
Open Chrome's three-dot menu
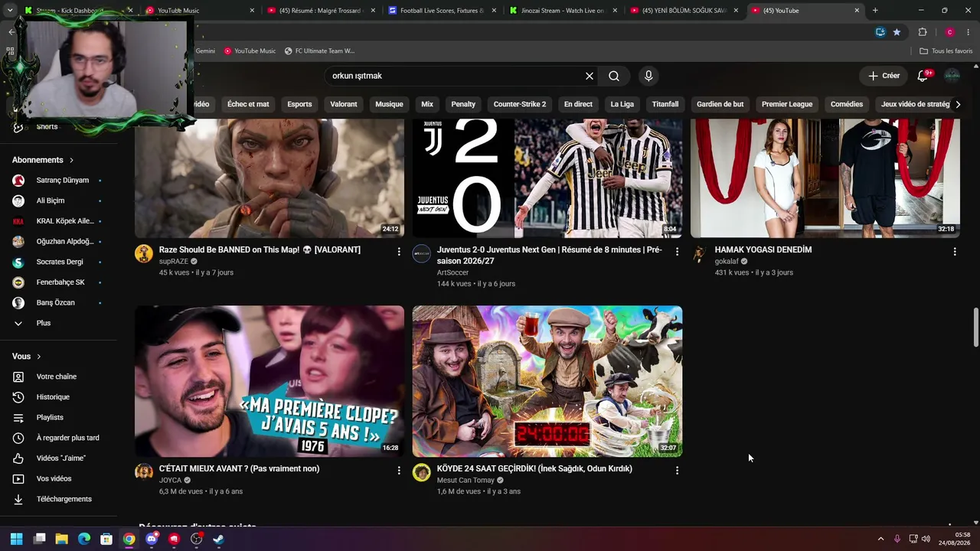969,32
